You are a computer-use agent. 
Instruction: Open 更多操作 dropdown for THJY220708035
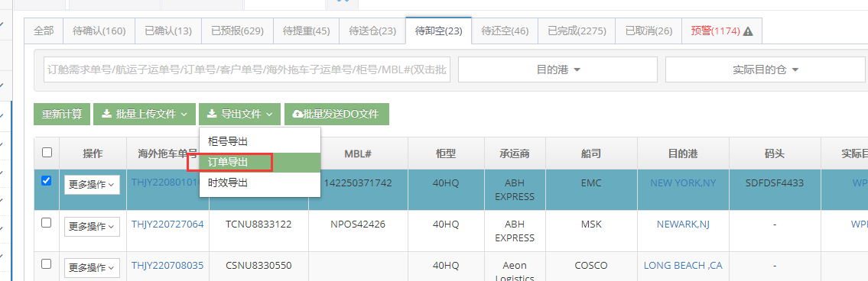point(92,268)
